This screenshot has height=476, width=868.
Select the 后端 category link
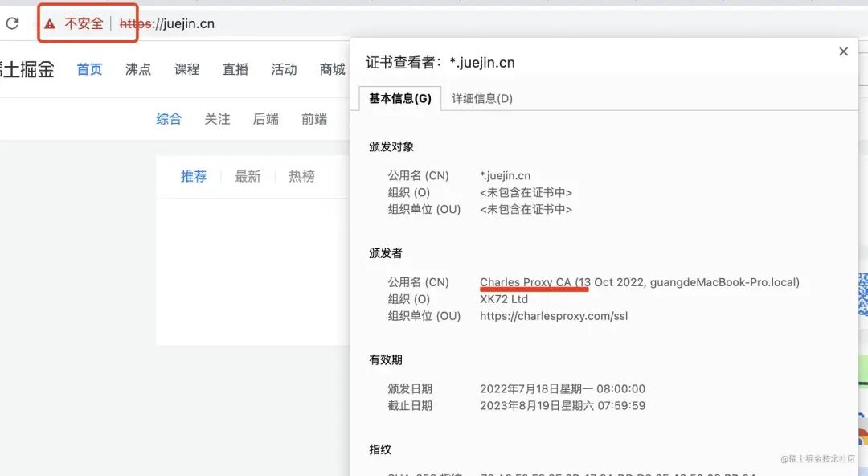[266, 118]
